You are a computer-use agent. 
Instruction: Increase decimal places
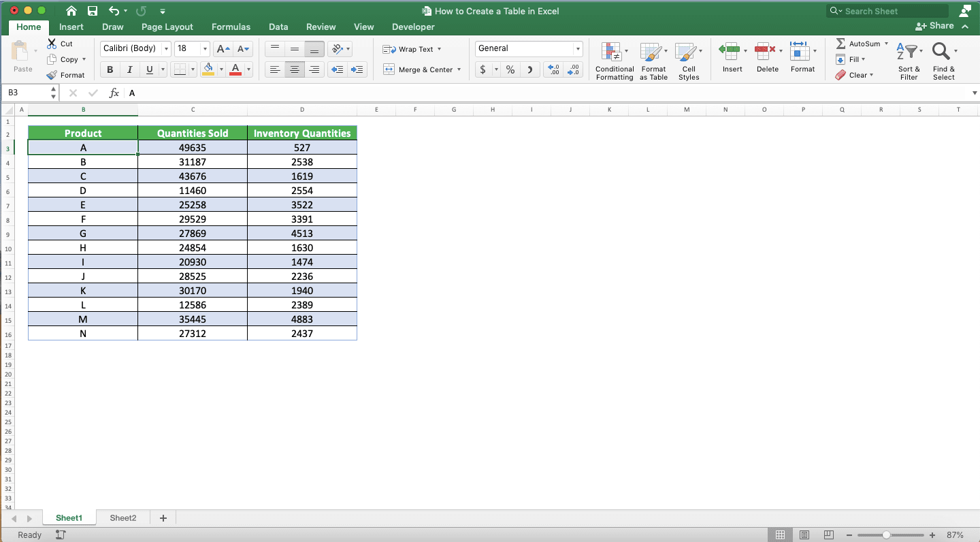[553, 69]
